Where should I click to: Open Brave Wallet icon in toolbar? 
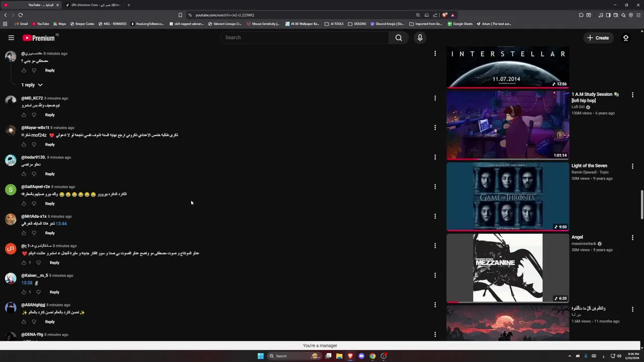coord(616,15)
